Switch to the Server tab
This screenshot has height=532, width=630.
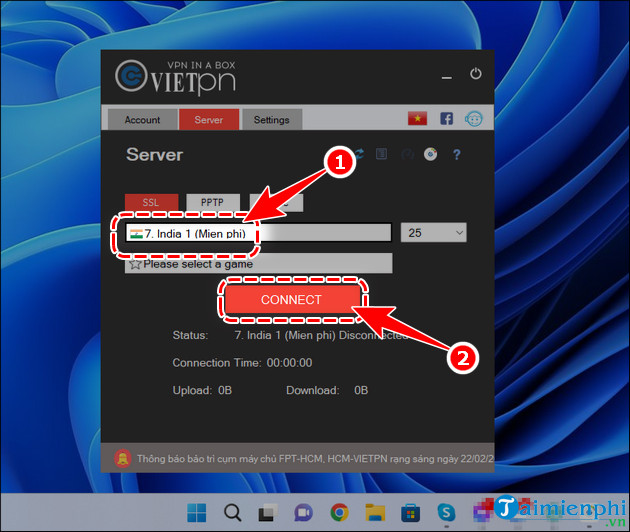pyautogui.click(x=209, y=120)
